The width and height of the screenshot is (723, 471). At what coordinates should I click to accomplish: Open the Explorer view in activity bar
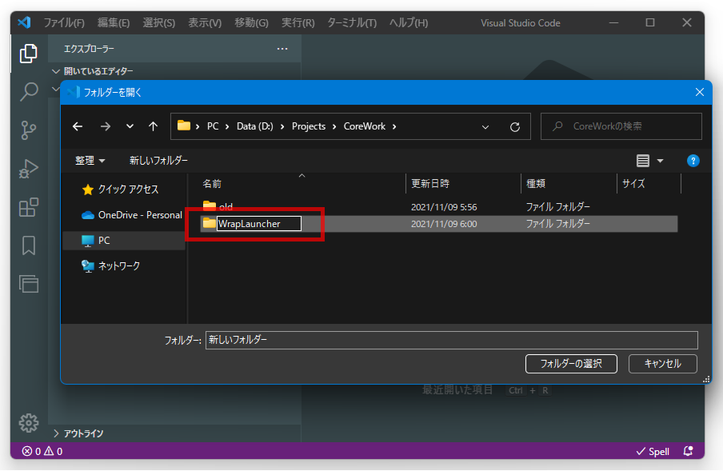[x=29, y=54]
